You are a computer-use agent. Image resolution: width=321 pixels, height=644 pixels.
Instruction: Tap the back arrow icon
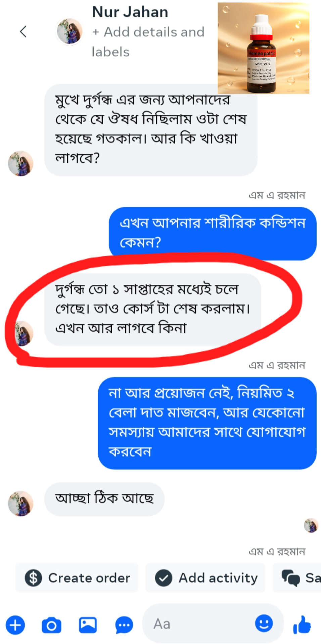point(23,32)
